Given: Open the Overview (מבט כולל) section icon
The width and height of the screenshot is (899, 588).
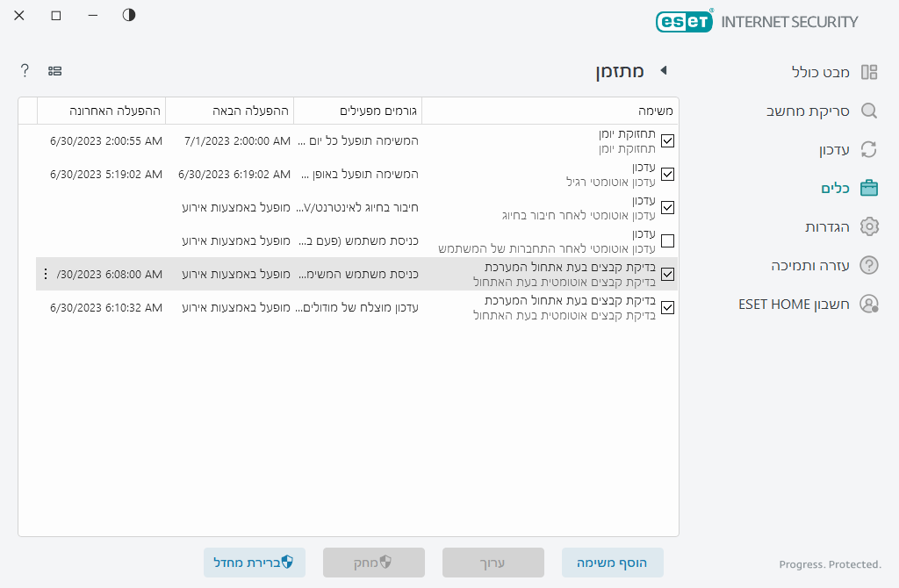Looking at the screenshot, I should pos(869,73).
